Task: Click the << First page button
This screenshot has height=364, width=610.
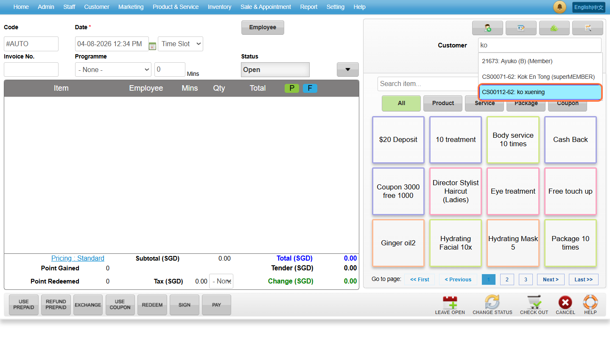Action: [420, 279]
